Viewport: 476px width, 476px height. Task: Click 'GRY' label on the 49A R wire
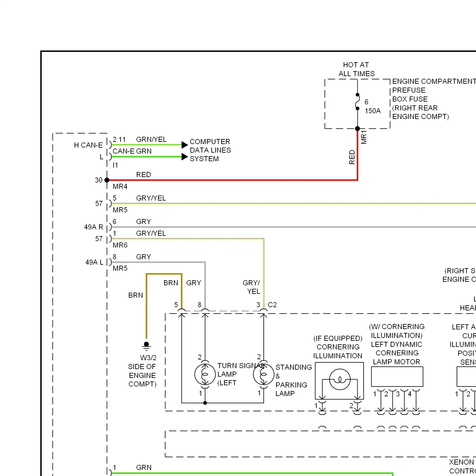click(143, 221)
